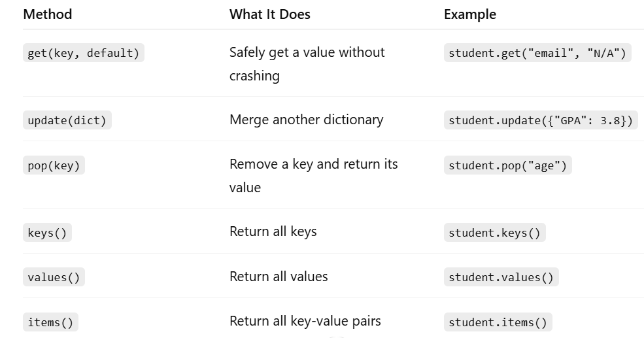This screenshot has height=338, width=644.
Task: Click the items() method code
Action: click(x=50, y=322)
